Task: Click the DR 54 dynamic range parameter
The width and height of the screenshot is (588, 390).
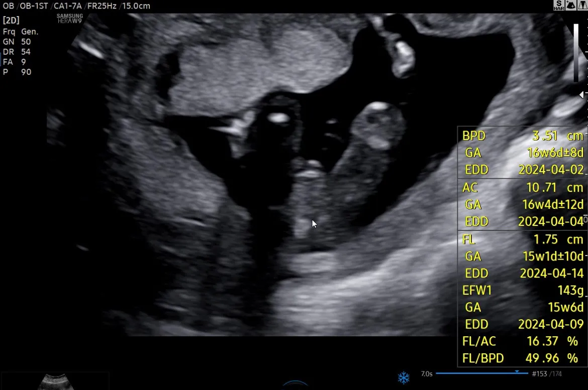Action: pos(17,52)
